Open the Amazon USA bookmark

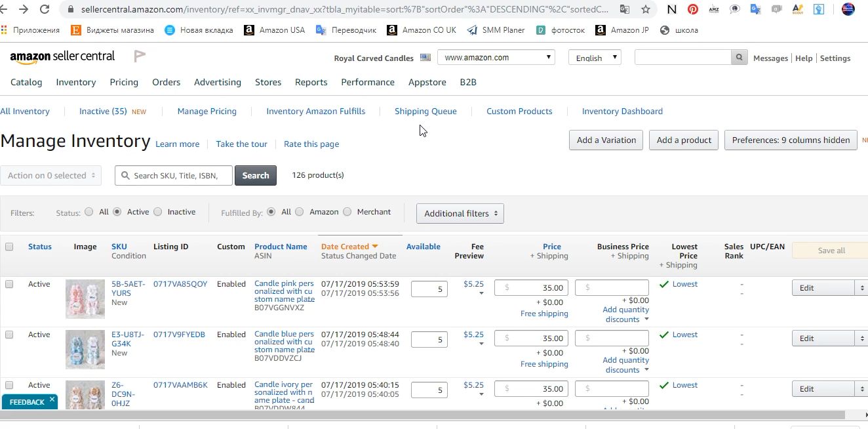click(275, 30)
